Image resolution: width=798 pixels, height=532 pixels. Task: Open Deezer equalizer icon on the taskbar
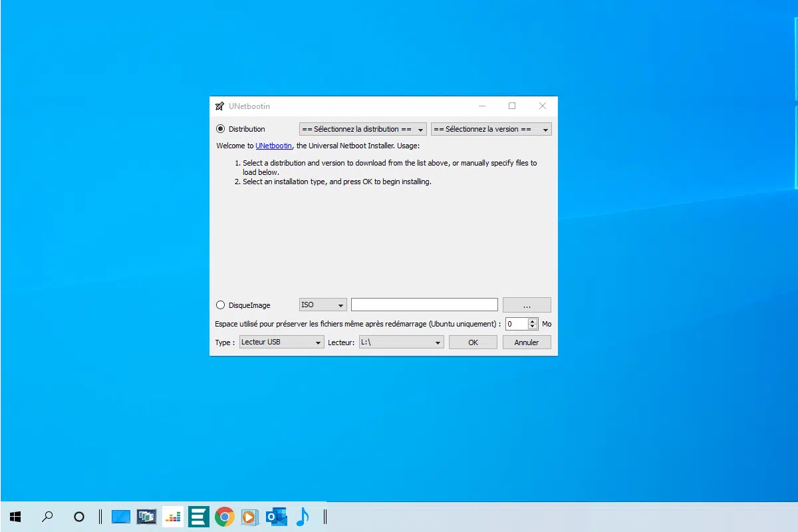(173, 517)
